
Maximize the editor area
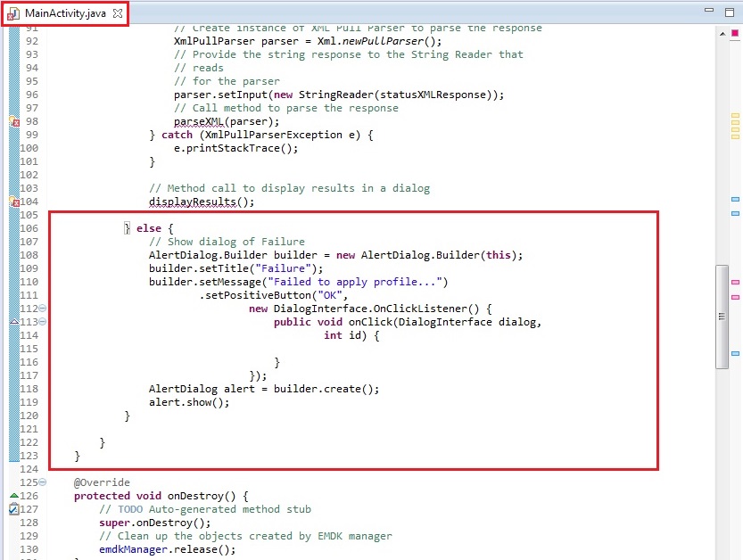click(x=729, y=11)
